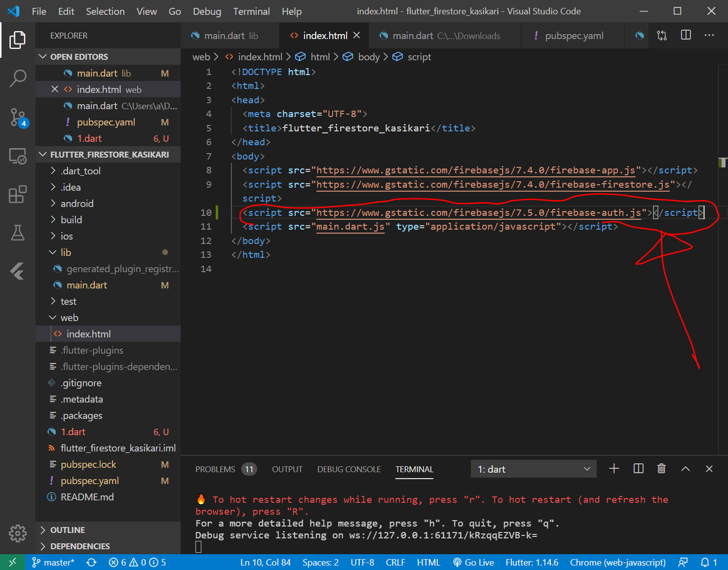Select device Chrome (web-javascript)

[x=618, y=562]
